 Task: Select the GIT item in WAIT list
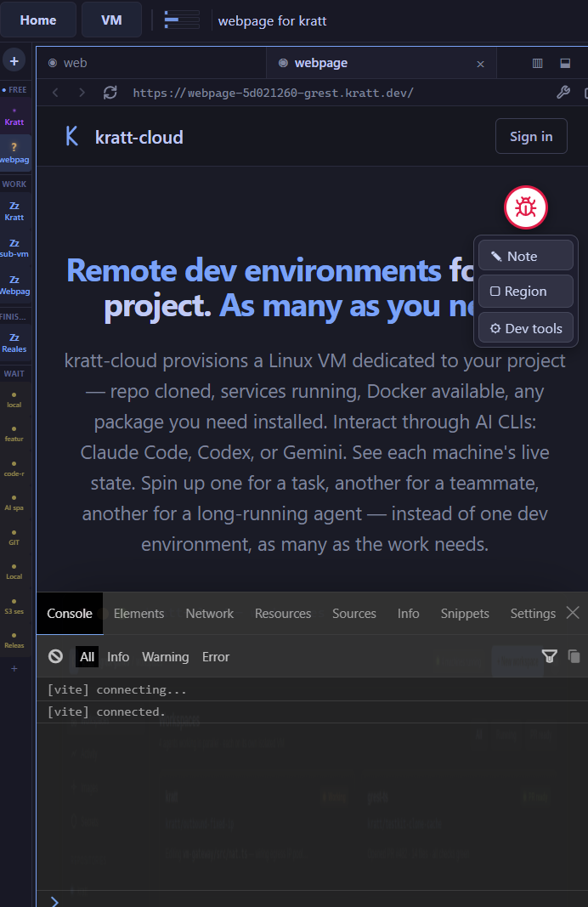14,537
